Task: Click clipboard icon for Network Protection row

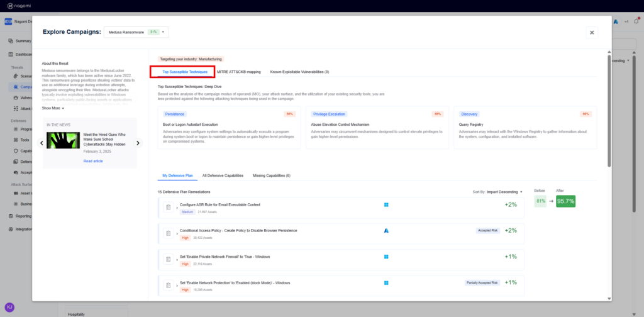Action: [x=169, y=286]
